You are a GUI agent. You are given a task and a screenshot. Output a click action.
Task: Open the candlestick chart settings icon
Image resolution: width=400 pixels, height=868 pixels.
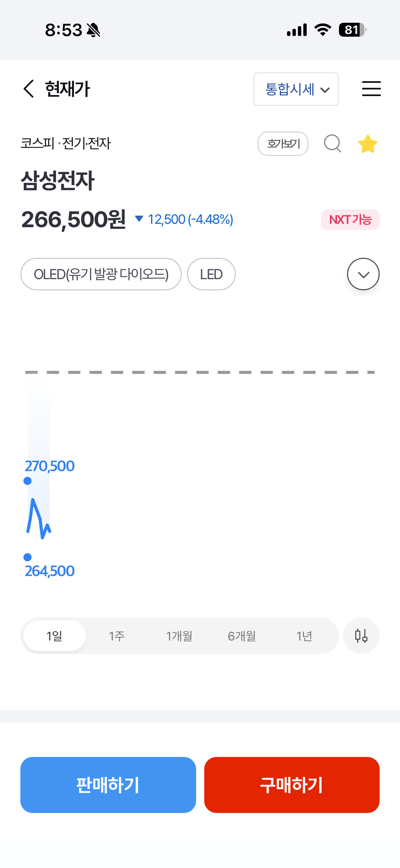[x=361, y=635]
